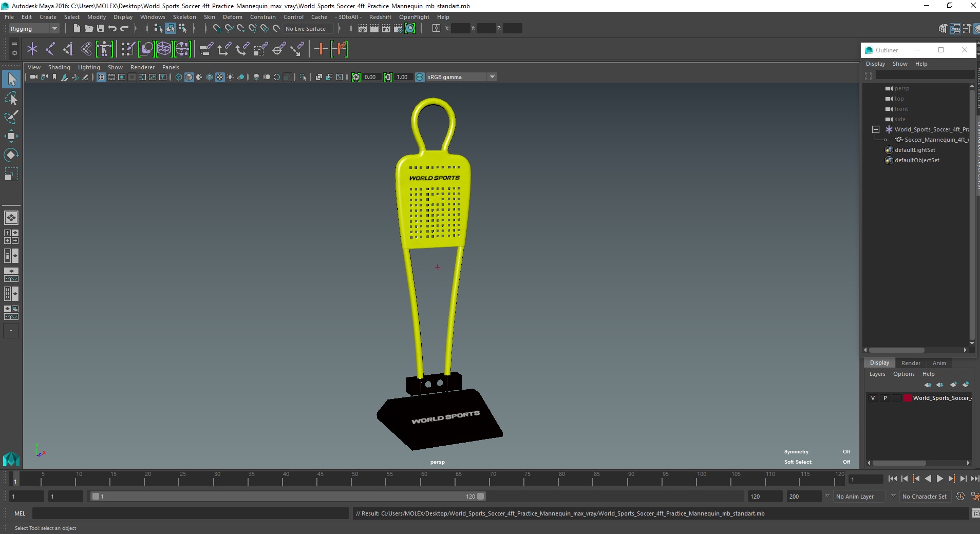Click the Save Scene disk icon
The image size is (980, 534).
pyautogui.click(x=101, y=29)
